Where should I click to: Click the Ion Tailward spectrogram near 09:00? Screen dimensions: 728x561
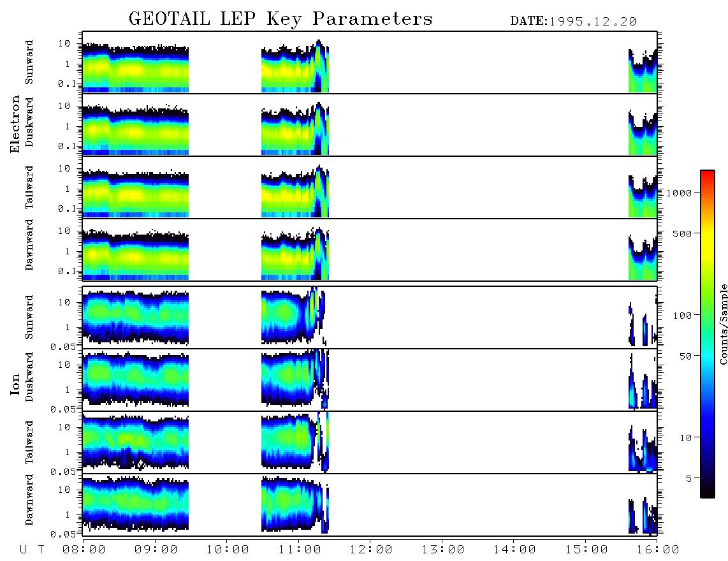tap(155, 441)
